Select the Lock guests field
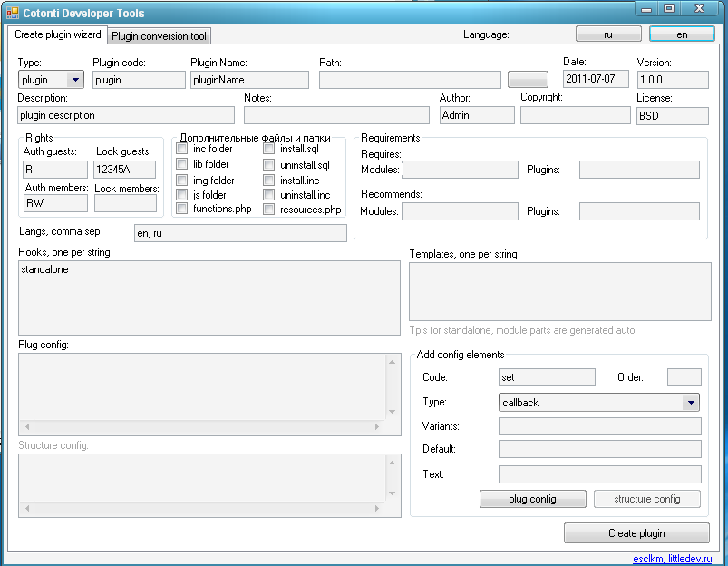The image size is (728, 566). coord(124,170)
